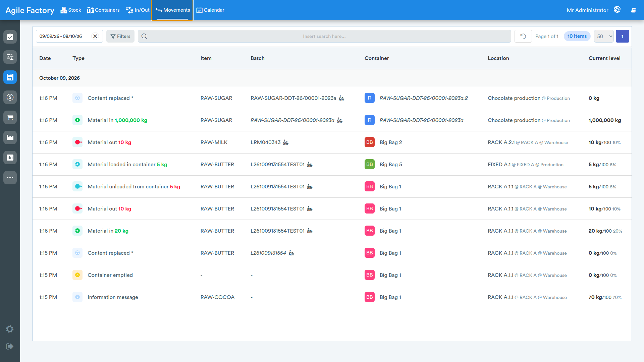Viewport: 644px width, 362px height.
Task: Focus the Insert search here field
Action: 324,36
